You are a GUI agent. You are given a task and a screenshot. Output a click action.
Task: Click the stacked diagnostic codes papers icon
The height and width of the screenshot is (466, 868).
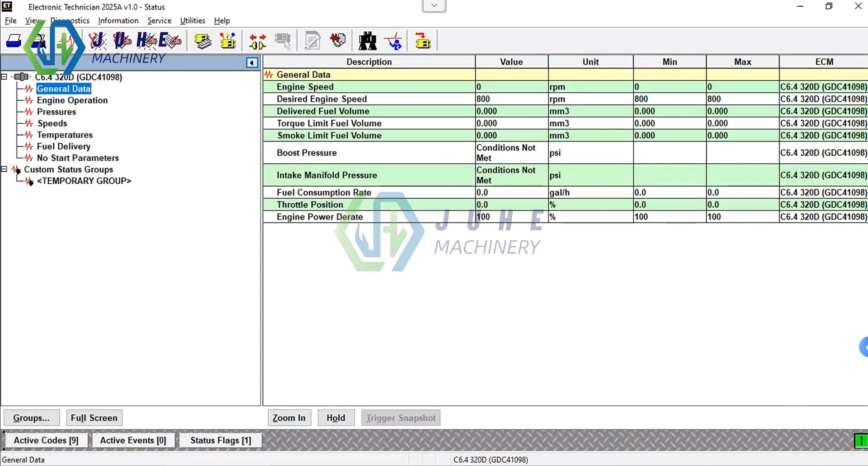[x=202, y=40]
